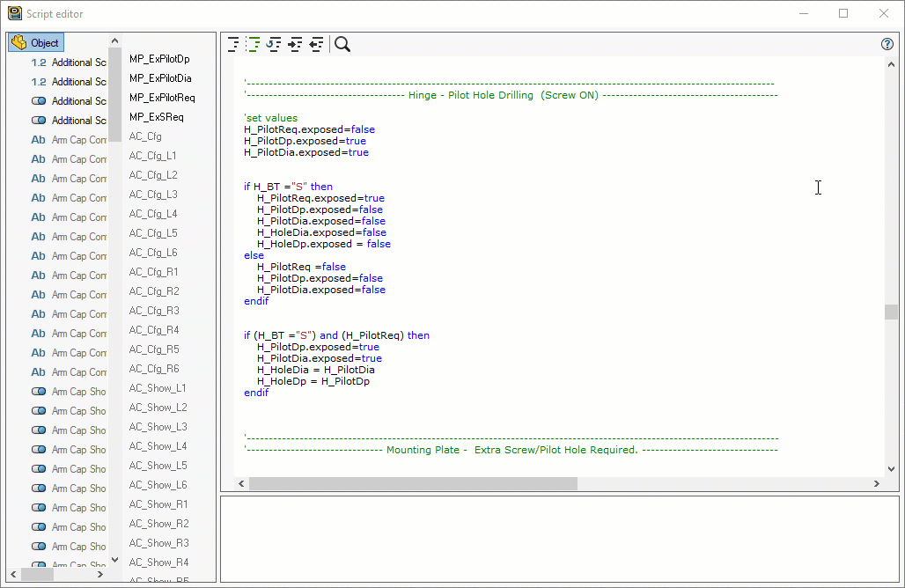Click the 1.2 number icon beside MP_ExPilotDia

click(39, 82)
